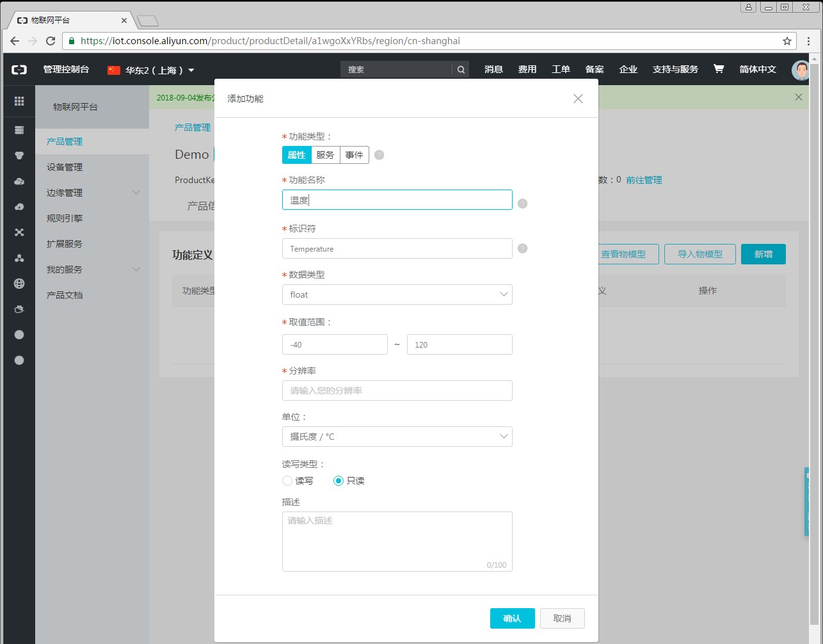Viewport: 823px width, 644px height.
Task: Select the 属性 function type
Action: [296, 155]
